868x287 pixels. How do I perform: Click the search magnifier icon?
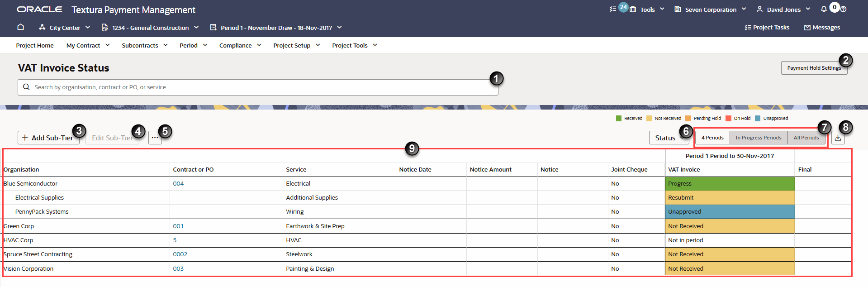coord(26,87)
